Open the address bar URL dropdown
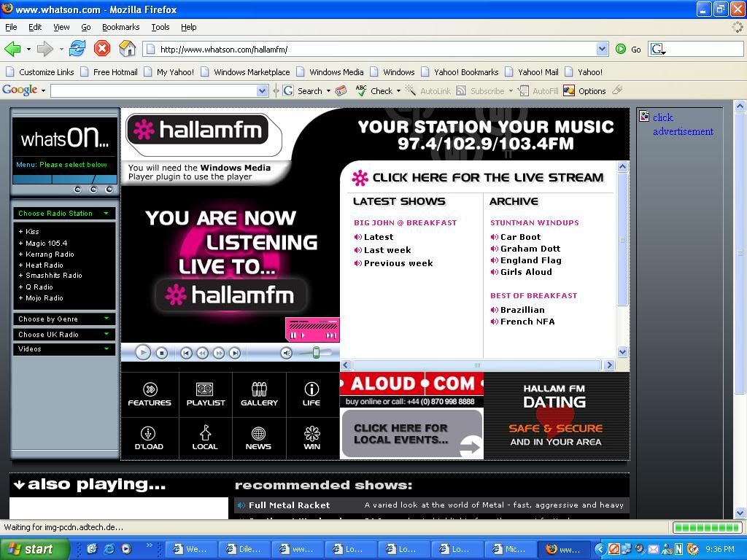Image resolution: width=747 pixels, height=560 pixels. point(602,50)
